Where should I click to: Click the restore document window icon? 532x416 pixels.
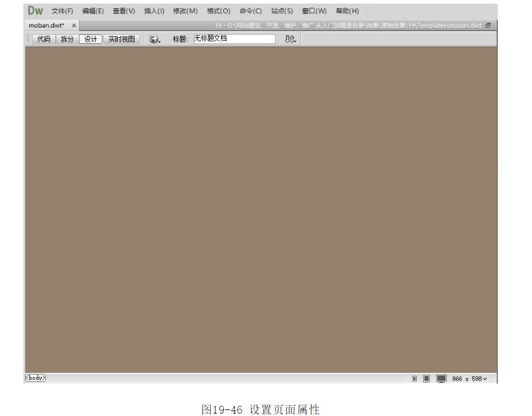coord(488,25)
